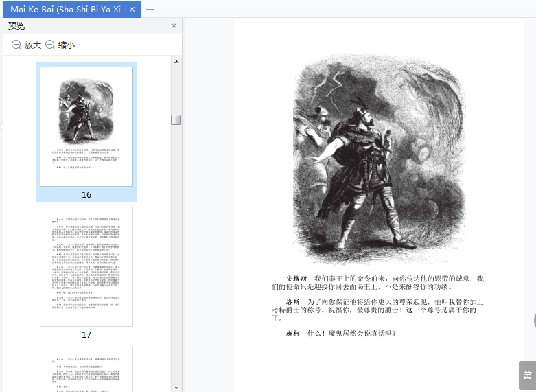Click the zoom out (缩小) magnifier icon
Screen dimensions: 536x392
point(50,45)
